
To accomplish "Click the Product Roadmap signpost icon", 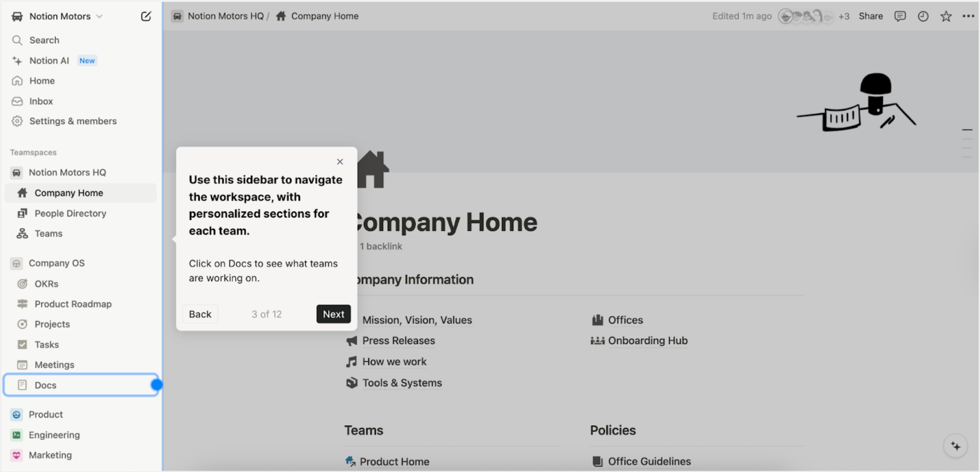I will (22, 304).
